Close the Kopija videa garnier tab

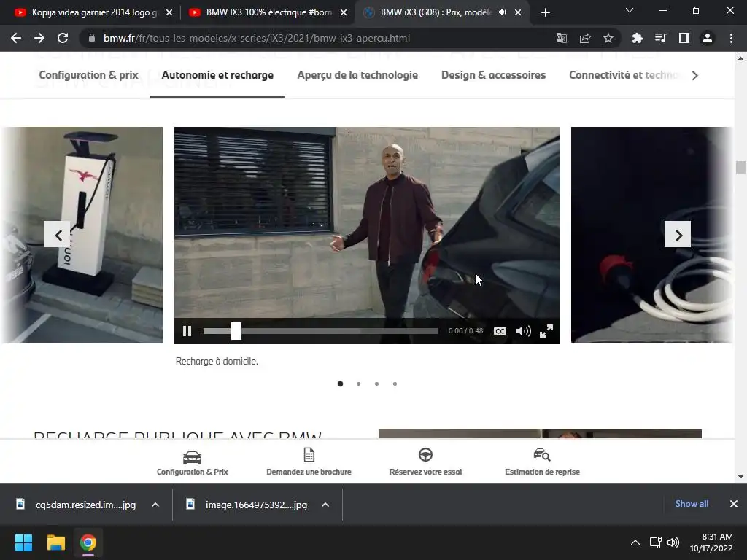click(169, 12)
